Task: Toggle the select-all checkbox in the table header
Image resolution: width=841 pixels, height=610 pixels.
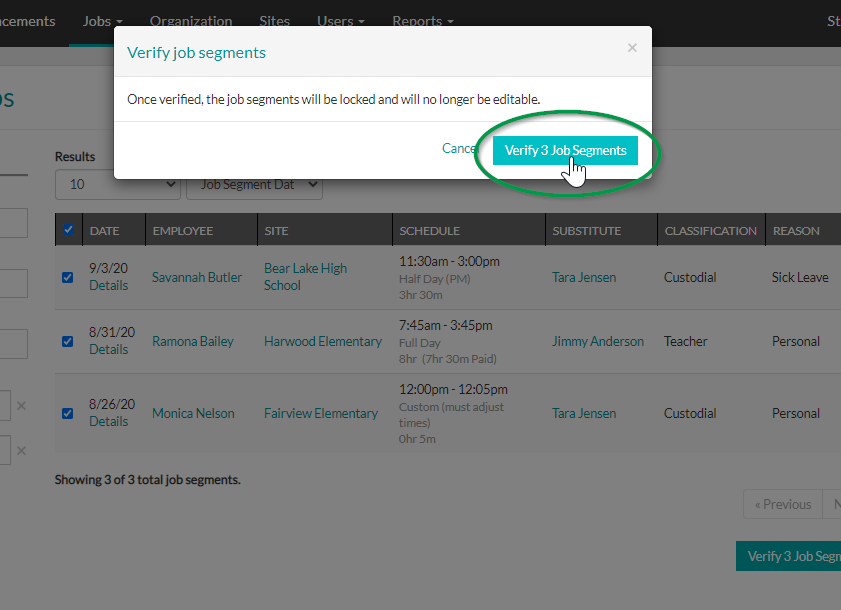Action: (68, 229)
